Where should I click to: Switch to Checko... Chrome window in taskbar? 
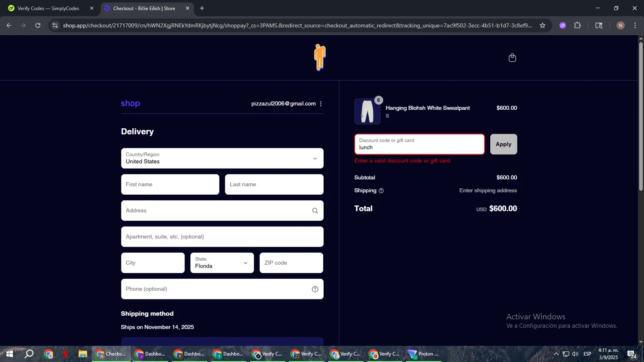tap(111, 354)
